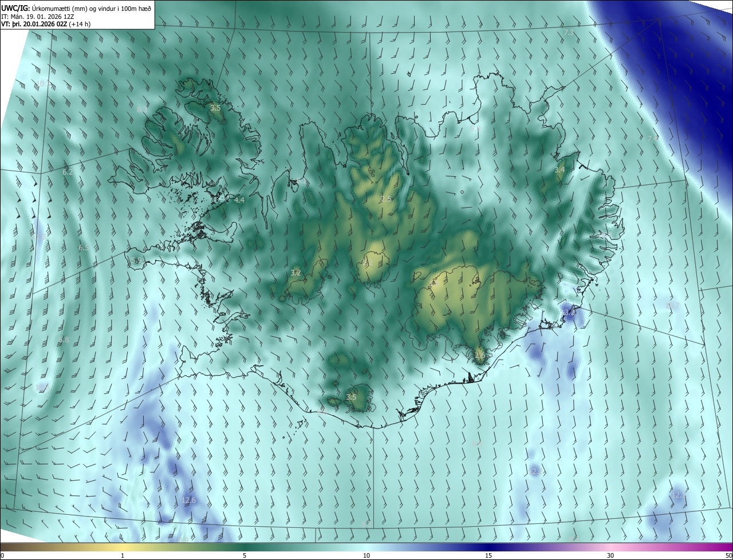Click the 6.5 value label

click(x=84, y=248)
